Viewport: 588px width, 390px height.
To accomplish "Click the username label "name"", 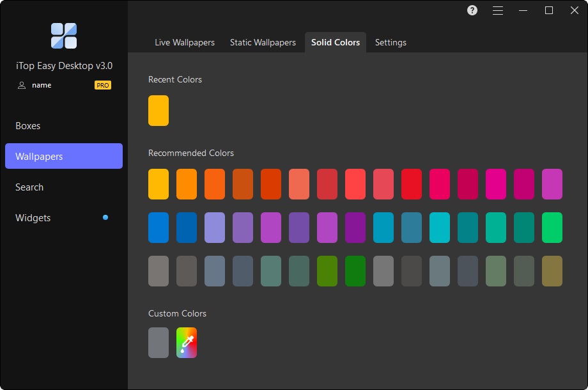I will 42,85.
